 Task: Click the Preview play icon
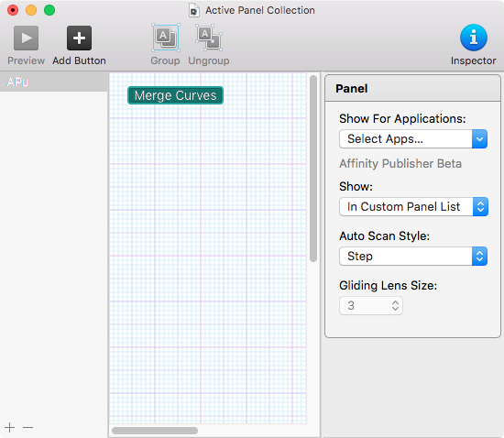point(26,38)
